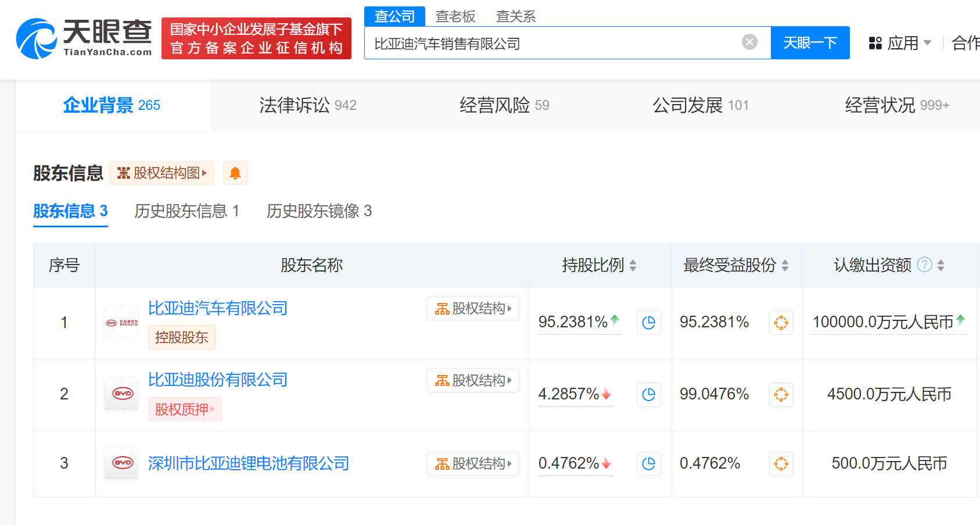The width and height of the screenshot is (980, 525).
Task: Sort by 最终受益股份 column
Action: [785, 266]
